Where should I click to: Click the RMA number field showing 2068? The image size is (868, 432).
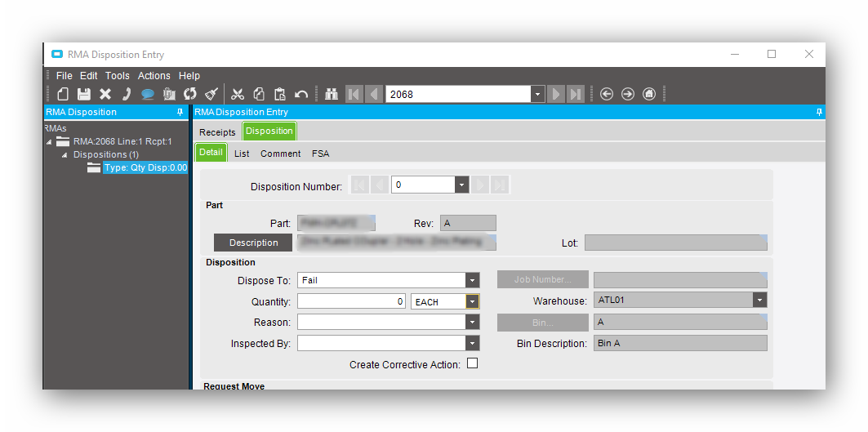coord(458,94)
